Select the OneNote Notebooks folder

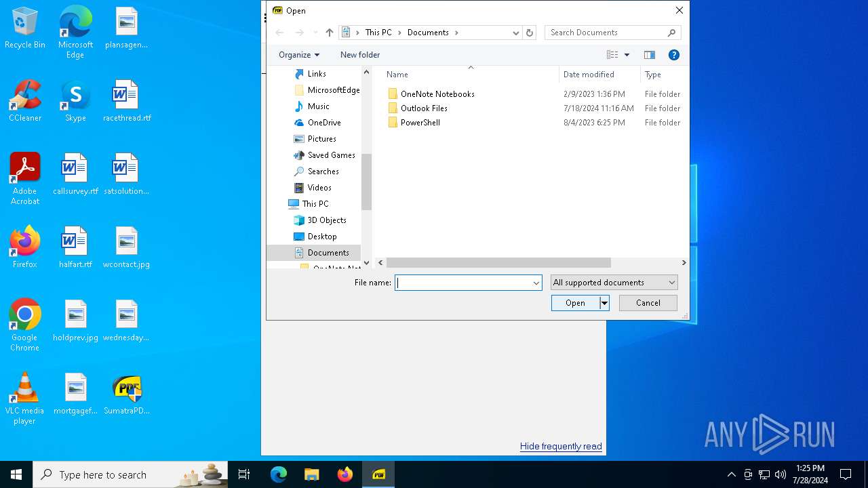[437, 94]
